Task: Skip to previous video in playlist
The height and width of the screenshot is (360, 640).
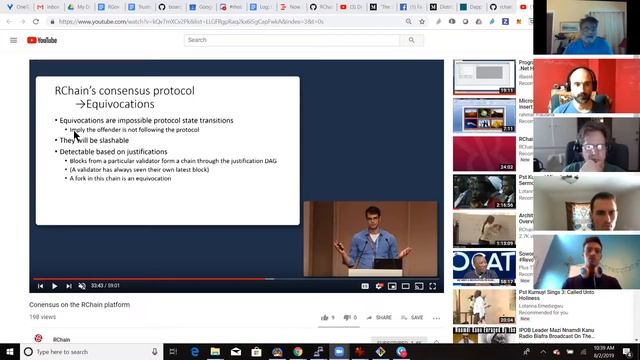Action: pyautogui.click(x=40, y=286)
